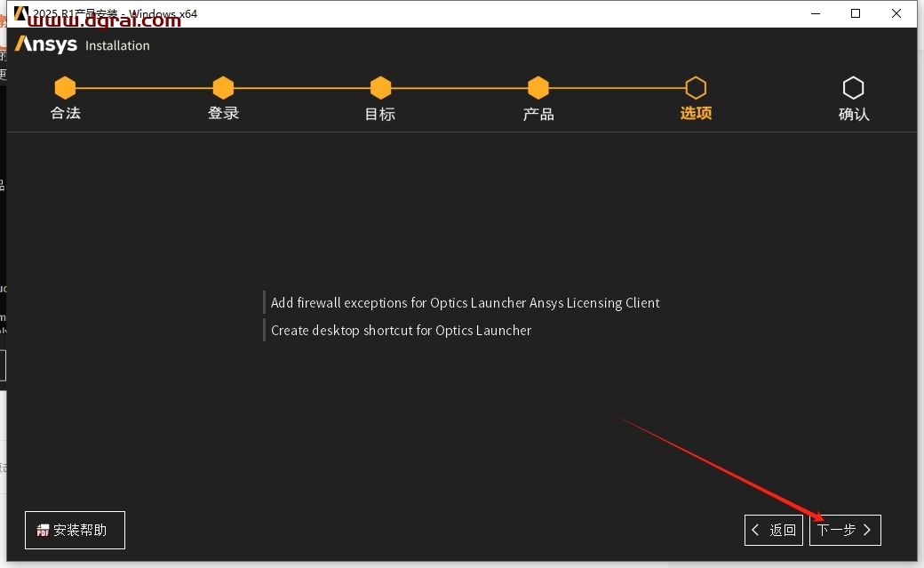Click the Installation heading text
This screenshot has height=568, width=924.
(x=117, y=45)
